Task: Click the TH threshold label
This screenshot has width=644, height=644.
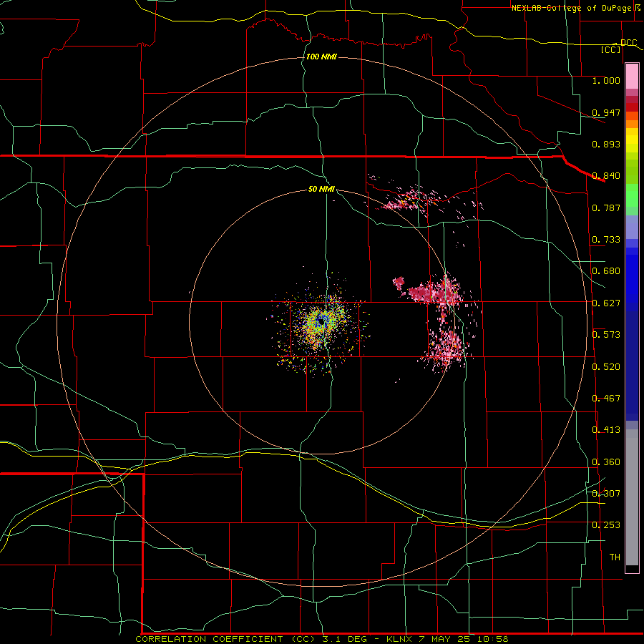Action: pyautogui.click(x=615, y=557)
